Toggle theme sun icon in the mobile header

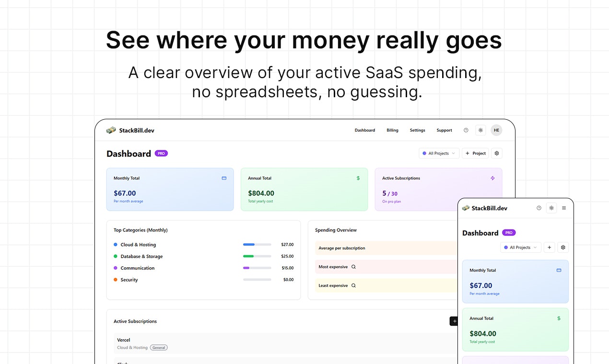click(x=551, y=208)
